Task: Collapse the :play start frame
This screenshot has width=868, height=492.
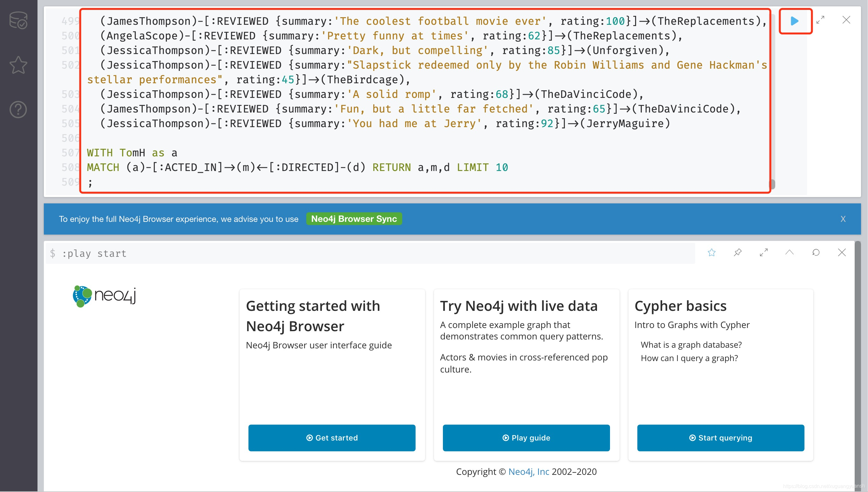Action: click(790, 252)
